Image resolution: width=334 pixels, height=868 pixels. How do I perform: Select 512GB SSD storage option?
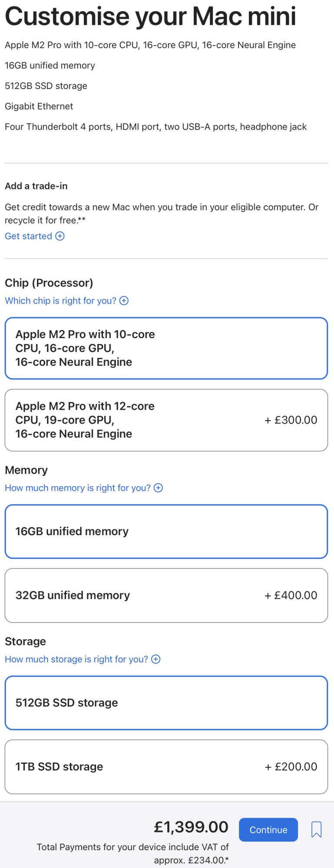pyautogui.click(x=166, y=703)
